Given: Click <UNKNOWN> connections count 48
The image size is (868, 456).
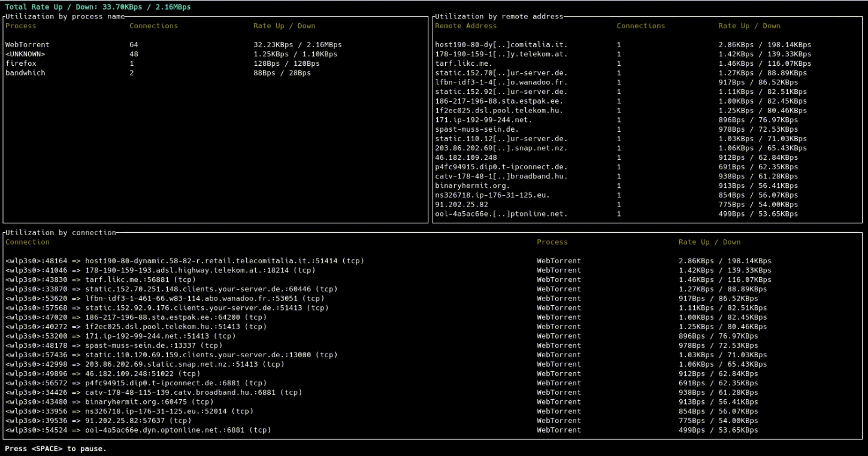Looking at the screenshot, I should pyautogui.click(x=134, y=54).
